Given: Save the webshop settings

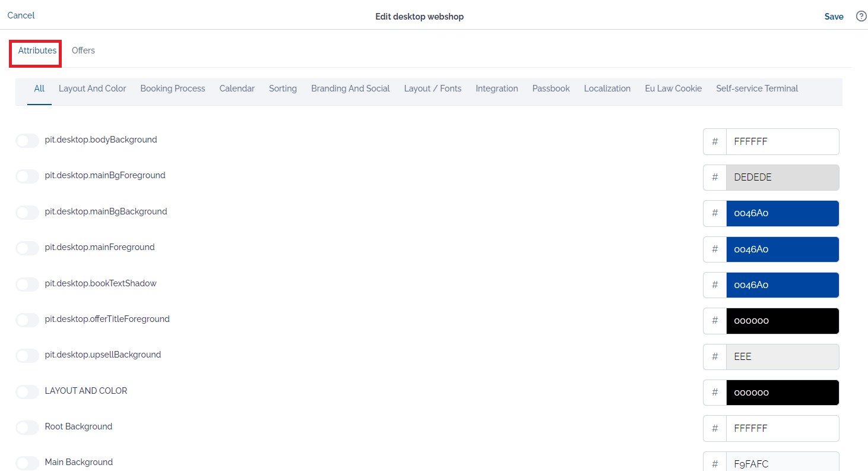Looking at the screenshot, I should click(834, 17).
